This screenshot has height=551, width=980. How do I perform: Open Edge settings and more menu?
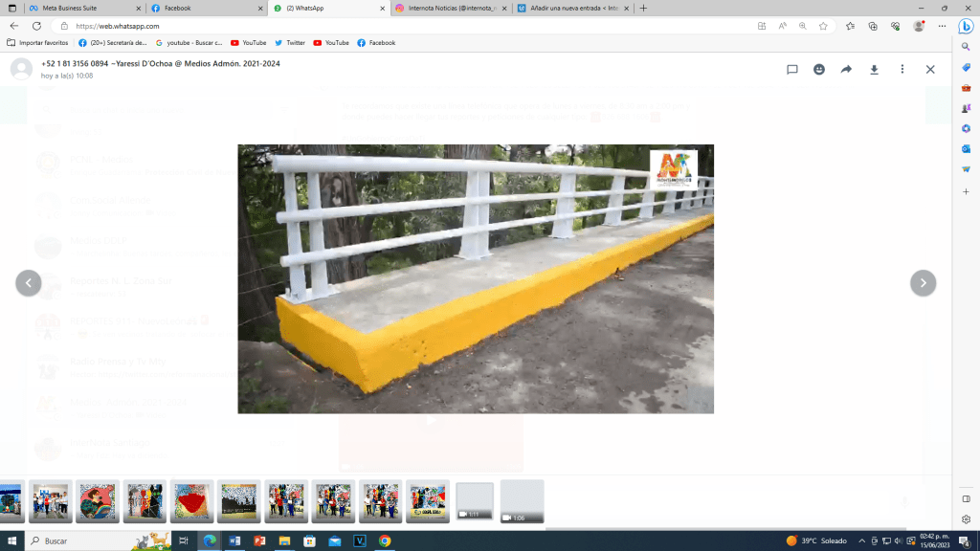[x=942, y=26]
